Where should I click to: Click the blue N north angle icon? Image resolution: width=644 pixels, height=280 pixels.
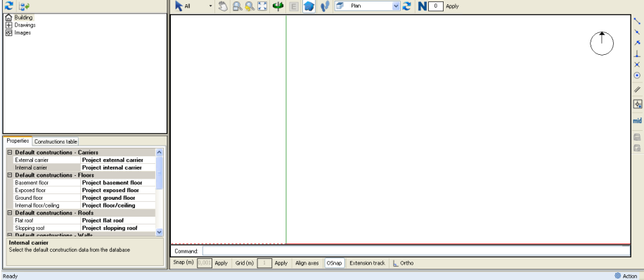[x=423, y=6]
